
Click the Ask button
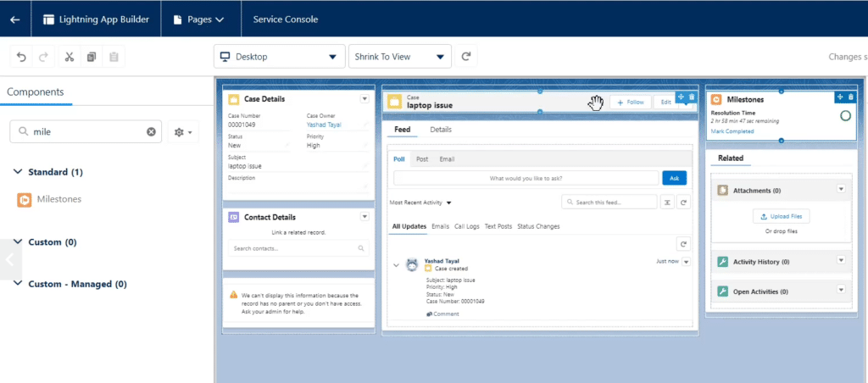click(674, 178)
